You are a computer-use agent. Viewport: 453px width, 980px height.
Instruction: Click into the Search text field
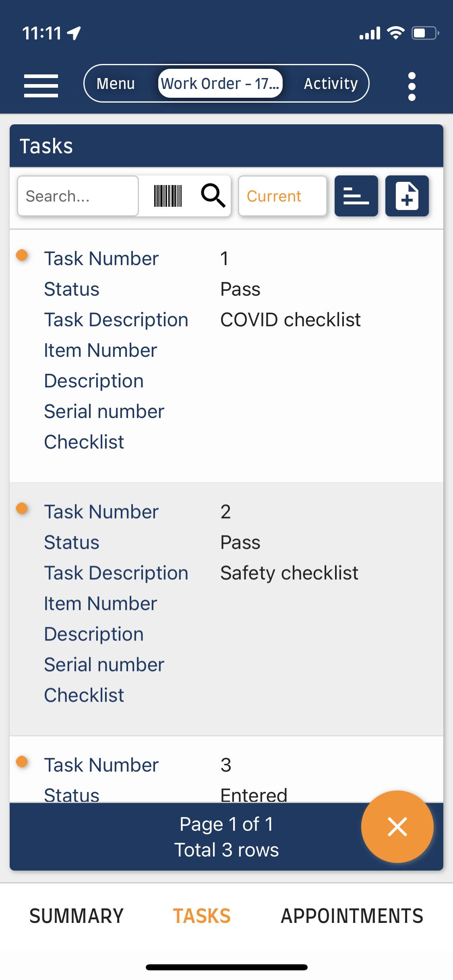point(78,196)
